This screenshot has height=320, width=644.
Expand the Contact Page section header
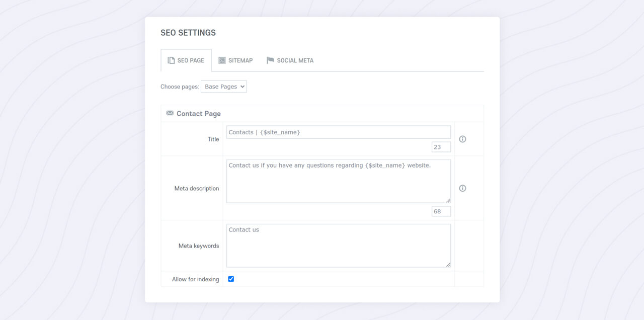coord(198,113)
